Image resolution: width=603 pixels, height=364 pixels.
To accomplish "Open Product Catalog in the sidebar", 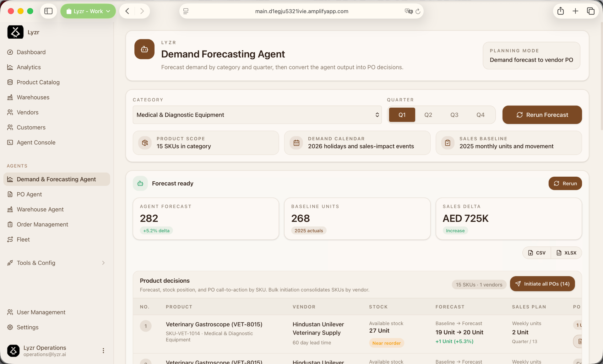I will (x=57, y=82).
